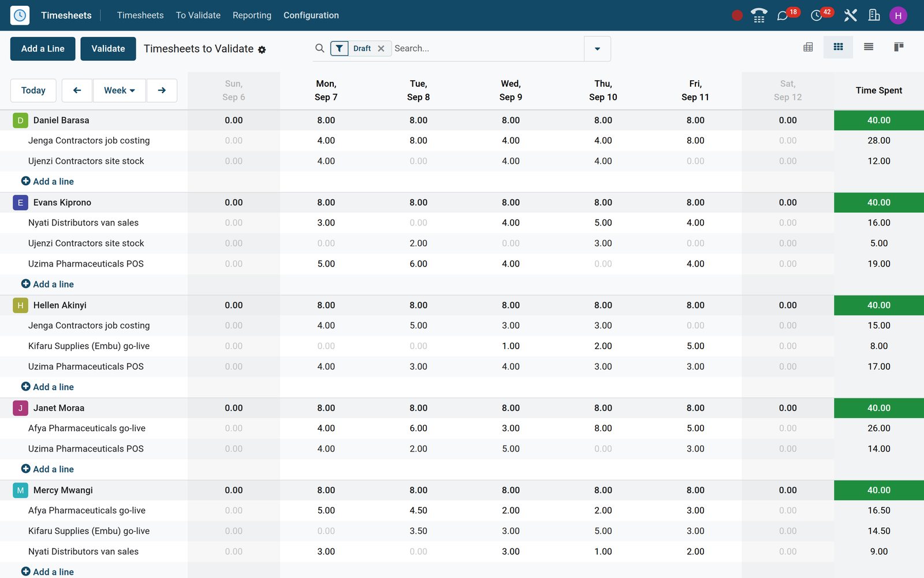Click Daniel Barasa's green 40.00 total
Screen dimensions: 924x578
coord(879,120)
